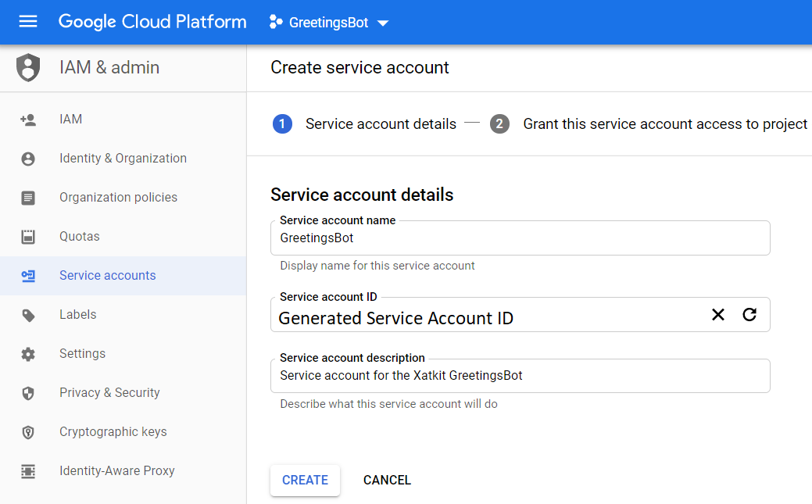Clear the Service account ID field
The image size is (812, 504).
718,314
